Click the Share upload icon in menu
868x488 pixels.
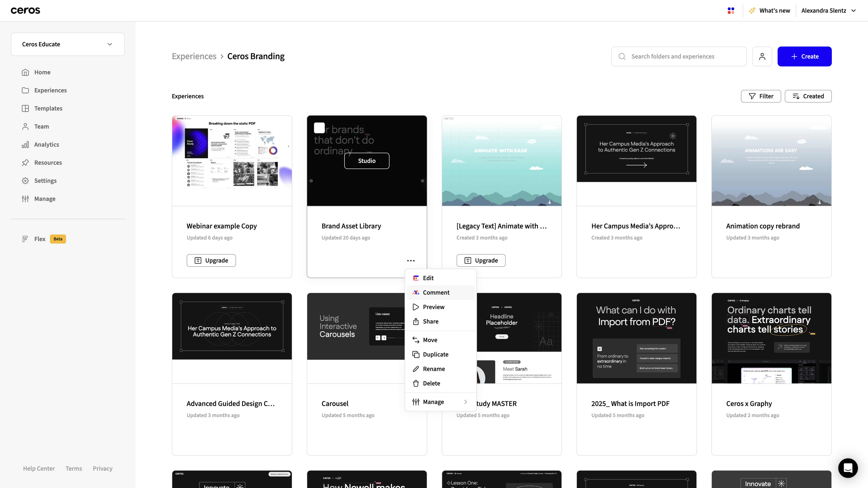[416, 322]
